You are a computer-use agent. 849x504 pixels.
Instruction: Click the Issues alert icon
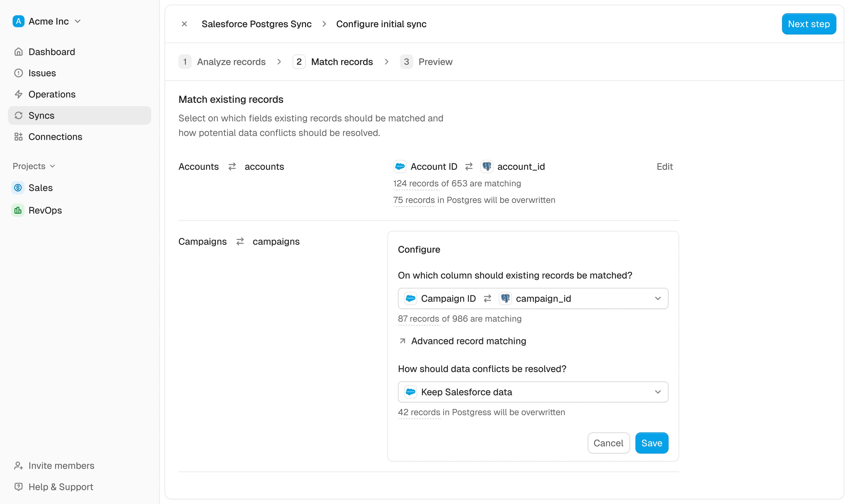tap(18, 73)
